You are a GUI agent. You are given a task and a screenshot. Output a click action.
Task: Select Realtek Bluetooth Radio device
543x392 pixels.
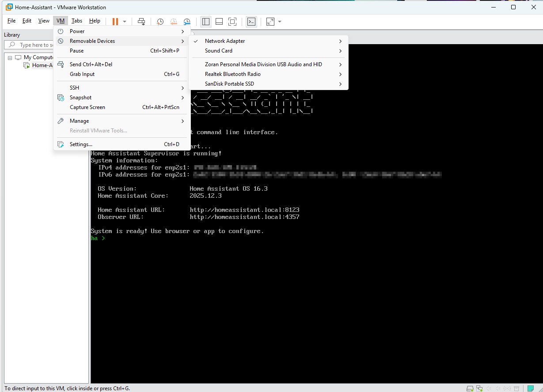268,74
